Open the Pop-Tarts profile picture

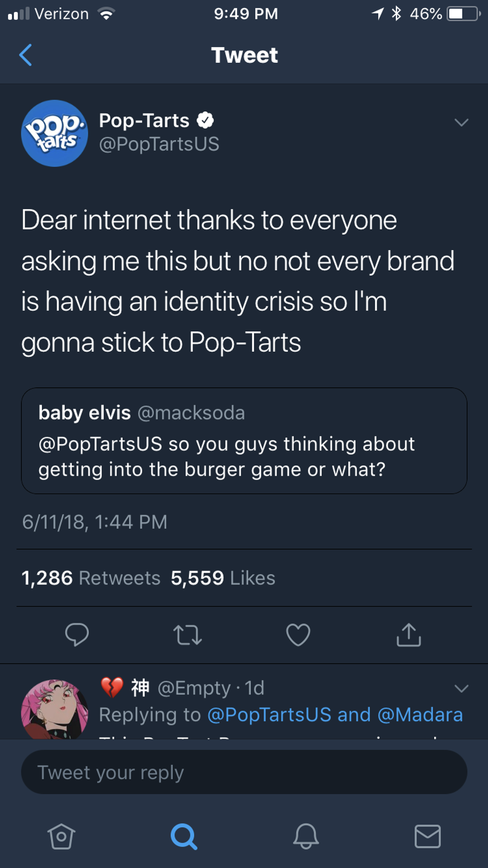(54, 133)
